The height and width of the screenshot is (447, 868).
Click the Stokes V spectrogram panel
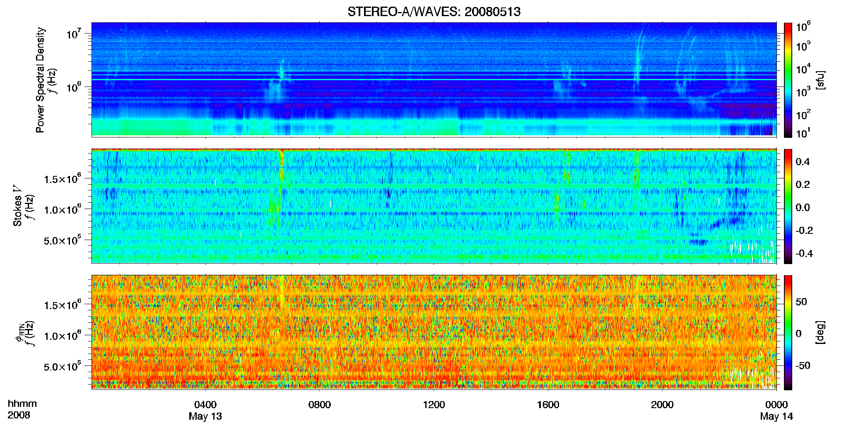coord(434,206)
